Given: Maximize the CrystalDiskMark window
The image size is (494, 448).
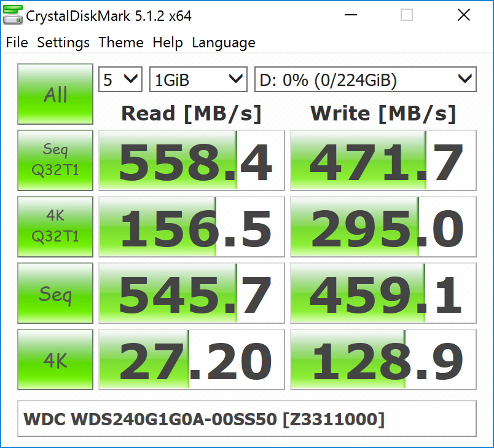Looking at the screenshot, I should click(407, 15).
